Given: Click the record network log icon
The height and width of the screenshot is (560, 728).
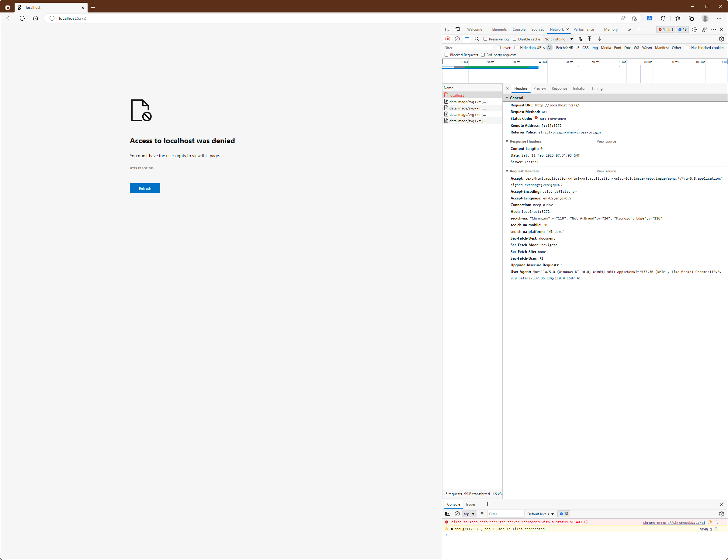Looking at the screenshot, I should [x=448, y=39].
